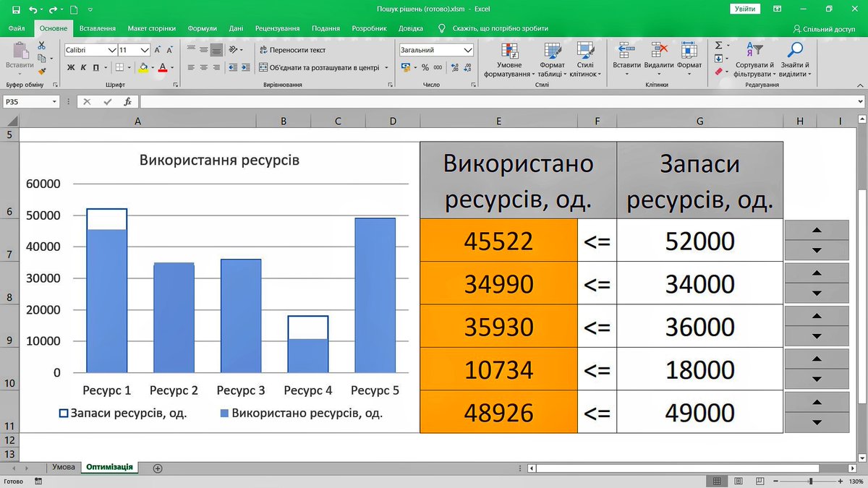Align text left
This screenshot has height=488, width=868.
tap(191, 67)
